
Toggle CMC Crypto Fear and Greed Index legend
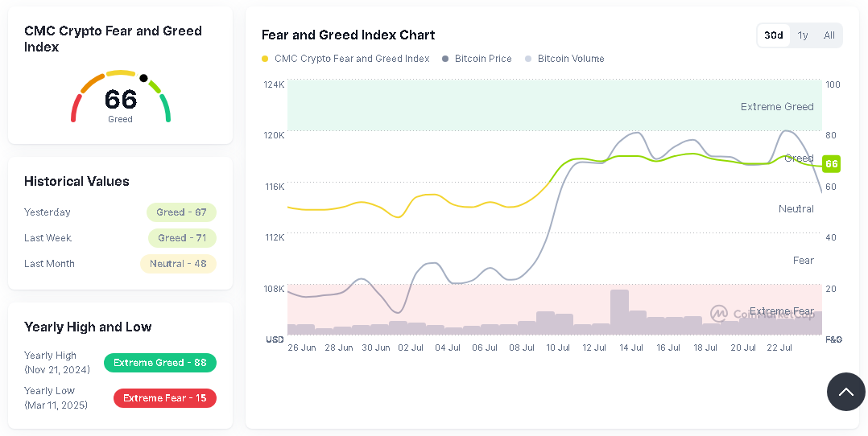click(x=345, y=59)
